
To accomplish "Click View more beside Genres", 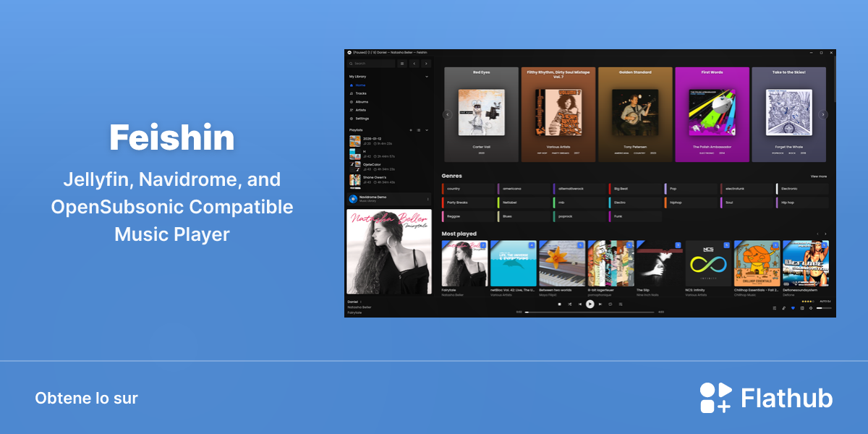I will click(818, 176).
